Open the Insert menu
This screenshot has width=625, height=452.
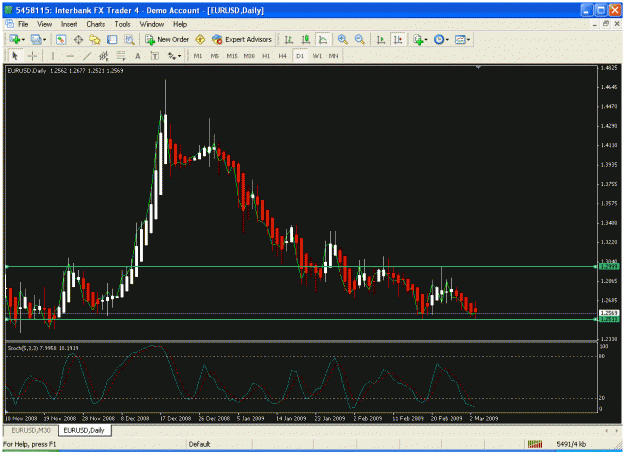click(x=69, y=24)
